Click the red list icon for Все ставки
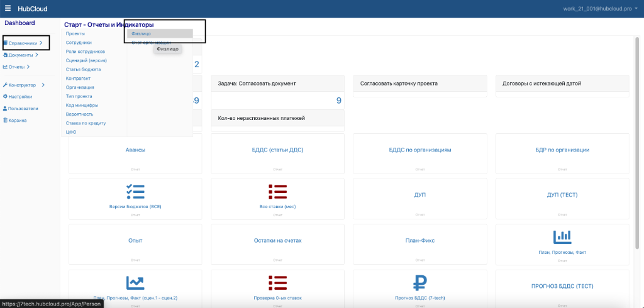This screenshot has height=308, width=644. click(277, 192)
